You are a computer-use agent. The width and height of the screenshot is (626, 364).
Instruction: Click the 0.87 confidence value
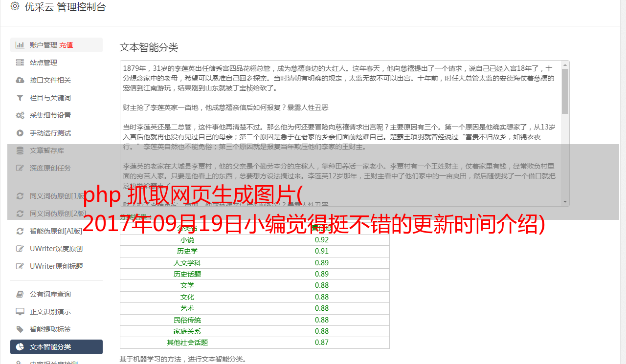[322, 343]
